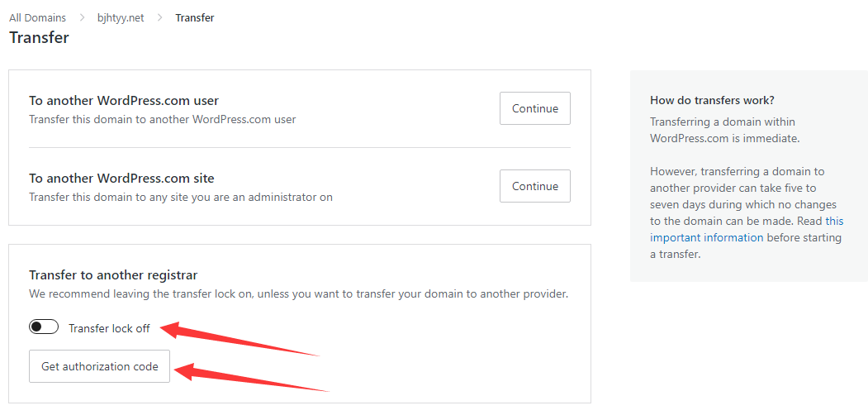Screen dimensions: 868x415
Task: Click chevron after All Domains breadcrumb
Action: 82,17
